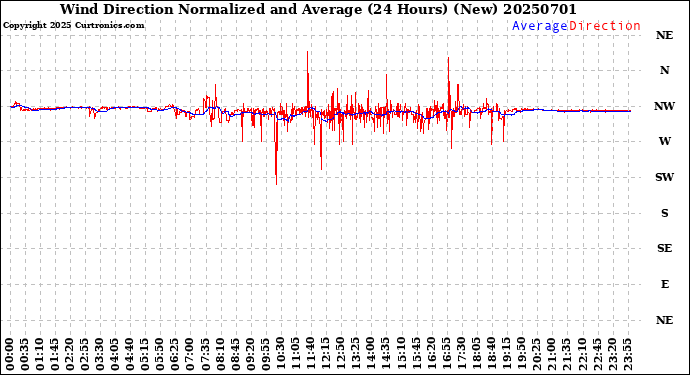Click the Copyright 2025 Curtronics.com text
This screenshot has width=690, height=375.
73,26
